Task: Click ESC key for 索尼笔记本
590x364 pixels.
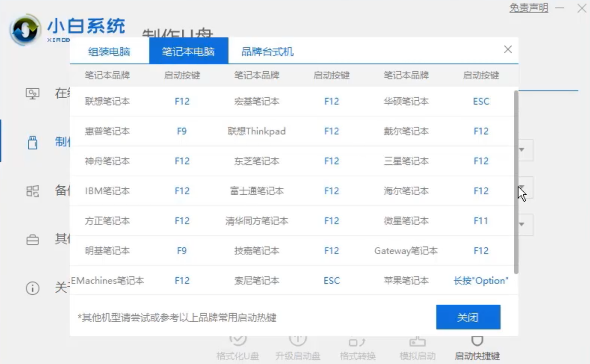Action: [331, 280]
